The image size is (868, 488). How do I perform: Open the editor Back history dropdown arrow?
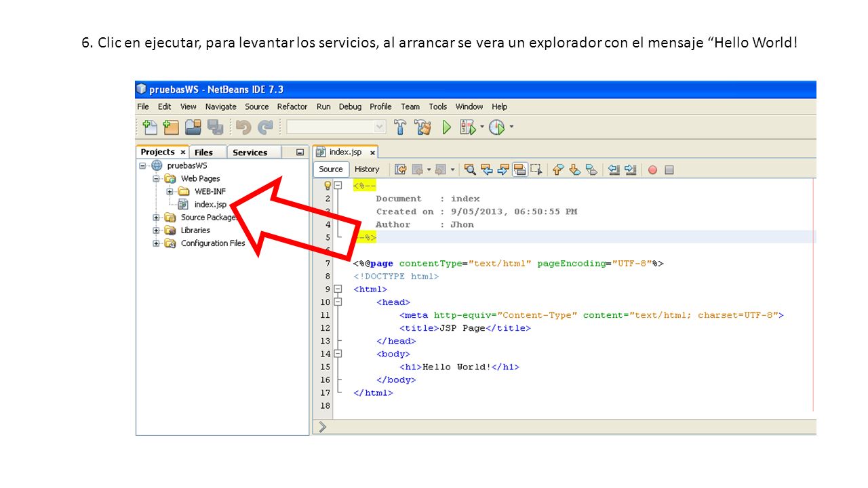pos(429,169)
